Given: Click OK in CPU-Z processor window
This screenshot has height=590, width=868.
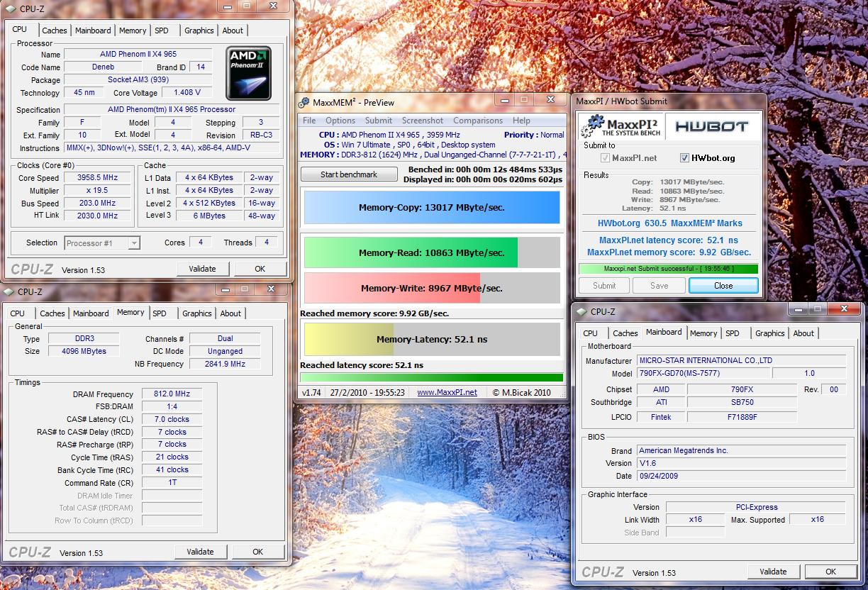Looking at the screenshot, I should coord(260,269).
